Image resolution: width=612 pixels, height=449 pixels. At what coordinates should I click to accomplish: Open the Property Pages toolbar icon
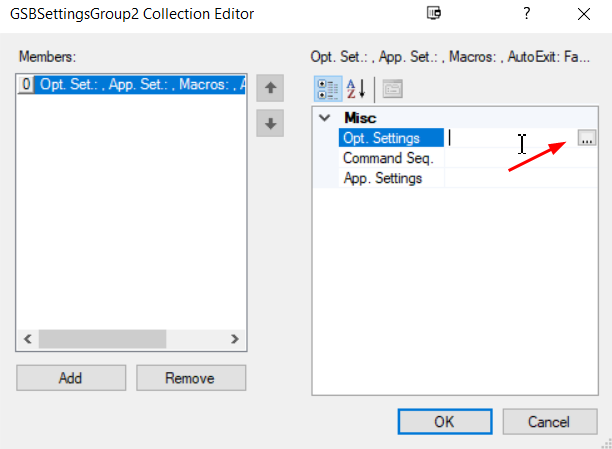392,89
